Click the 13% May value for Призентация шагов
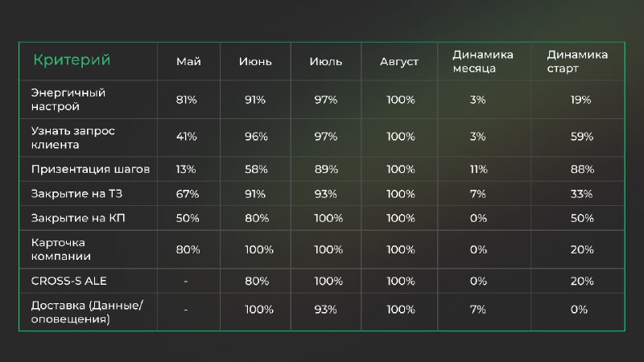Viewport: 644px width, 362px height. [186, 169]
